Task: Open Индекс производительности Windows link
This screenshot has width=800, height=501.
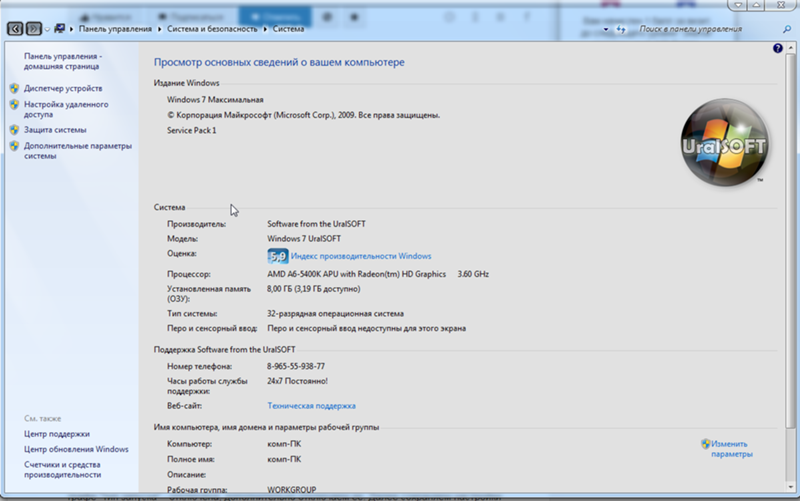Action: point(361,256)
